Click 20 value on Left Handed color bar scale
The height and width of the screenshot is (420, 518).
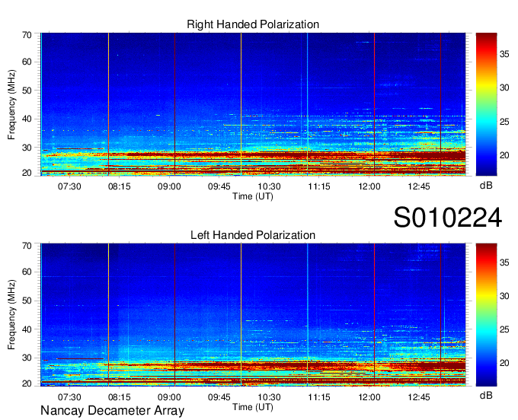pyautogui.click(x=504, y=363)
